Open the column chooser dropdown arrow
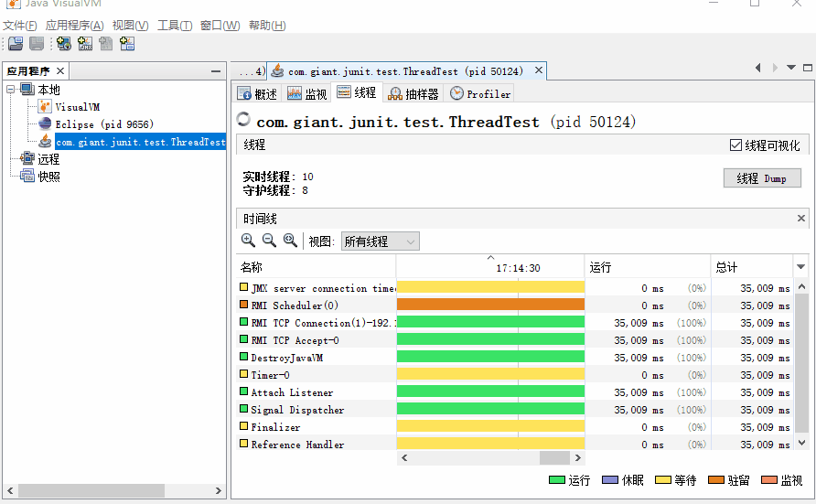The image size is (816, 504). [x=801, y=267]
